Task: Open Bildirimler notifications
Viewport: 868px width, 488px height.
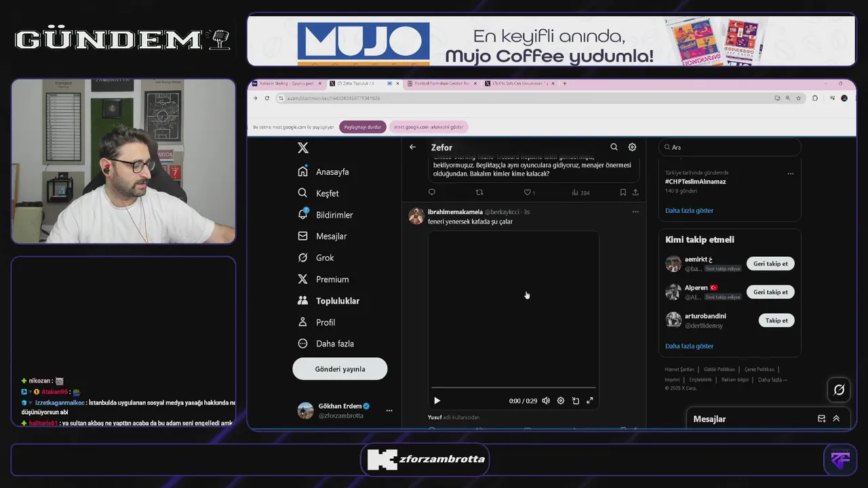Action: pos(325,215)
